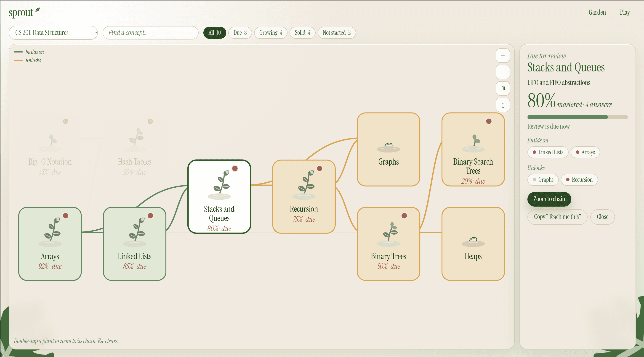This screenshot has height=357, width=644.
Task: Filter by Due 8 concepts
Action: 240,33
